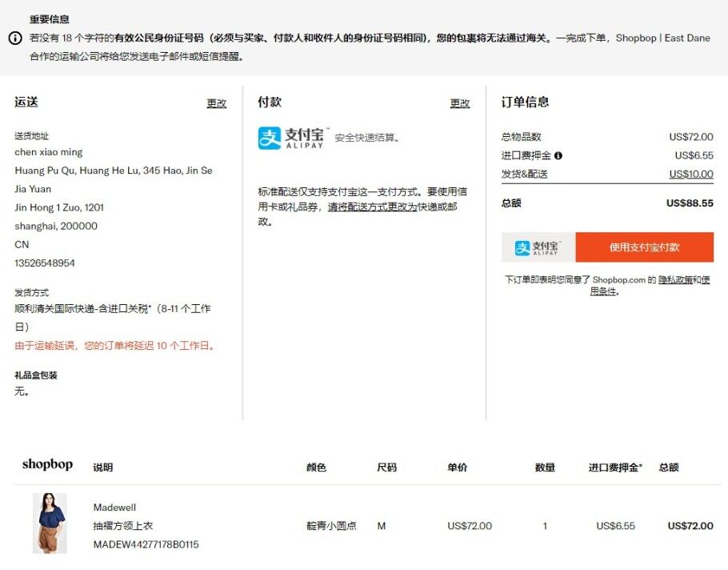Click the color value 靛青小圆点
This screenshot has width=728, height=570.
(331, 526)
